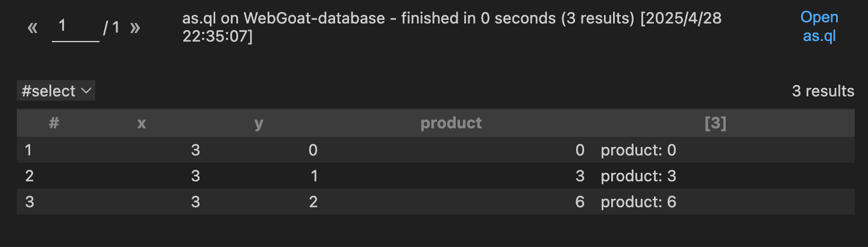
Task: Click the 'product: 3' cell
Action: 638,176
